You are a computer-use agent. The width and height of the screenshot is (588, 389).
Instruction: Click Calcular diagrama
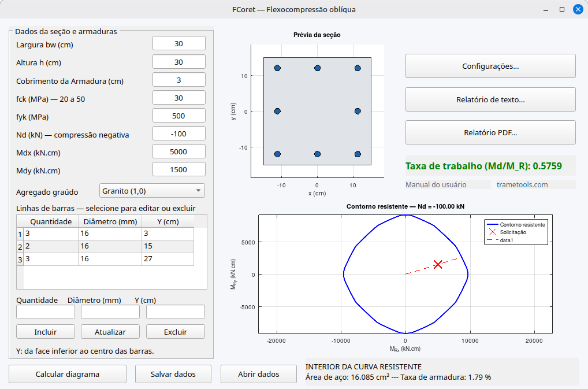click(x=68, y=374)
